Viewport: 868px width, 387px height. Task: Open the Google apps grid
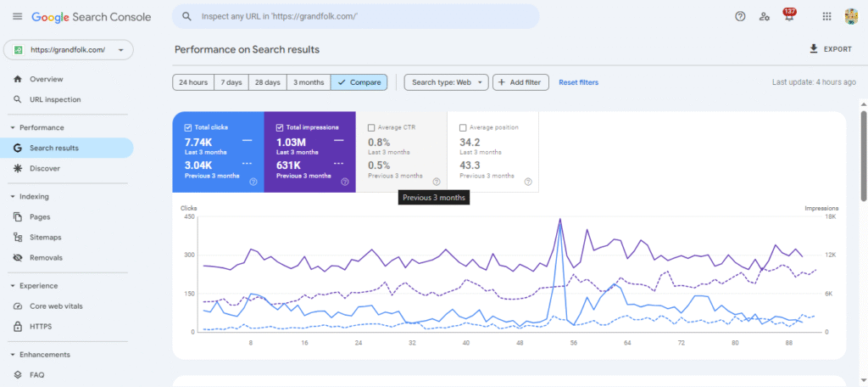826,16
